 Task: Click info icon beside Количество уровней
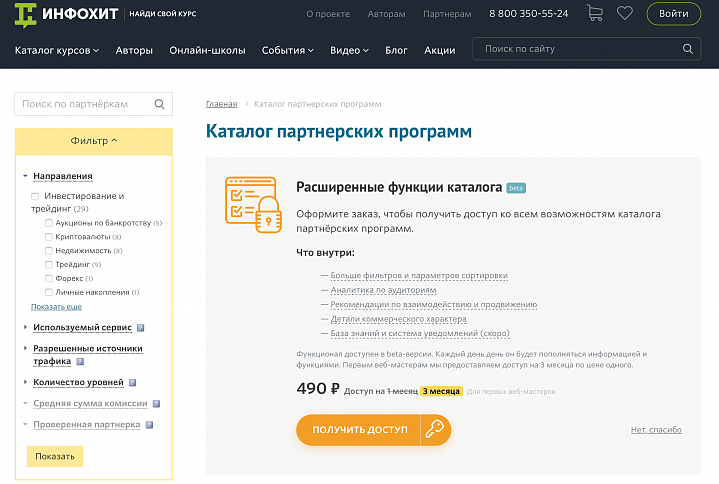coord(132,382)
